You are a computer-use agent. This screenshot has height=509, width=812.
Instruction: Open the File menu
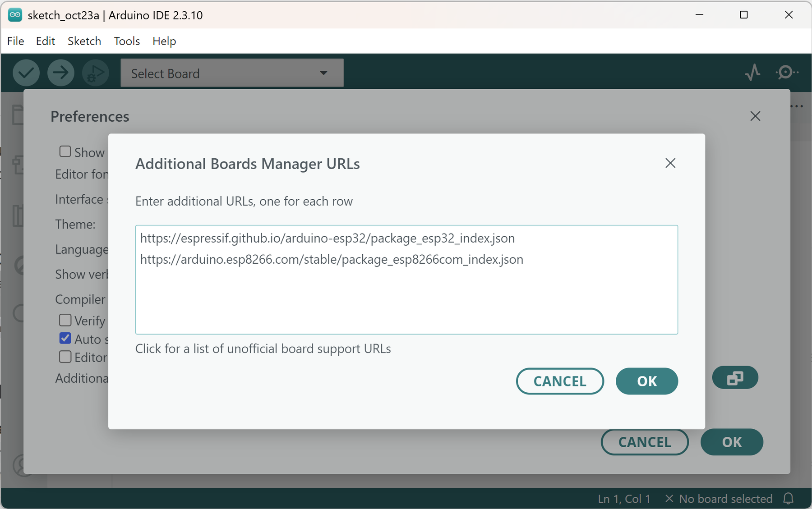click(16, 41)
